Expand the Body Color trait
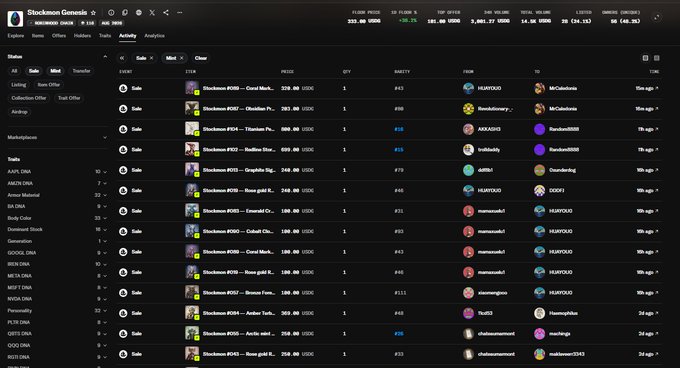 click(56, 218)
